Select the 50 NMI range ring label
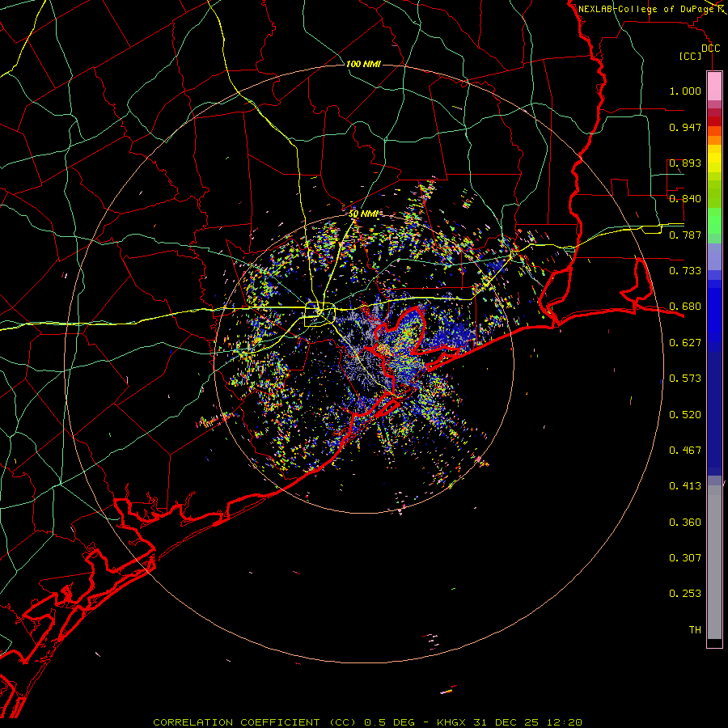 click(363, 214)
